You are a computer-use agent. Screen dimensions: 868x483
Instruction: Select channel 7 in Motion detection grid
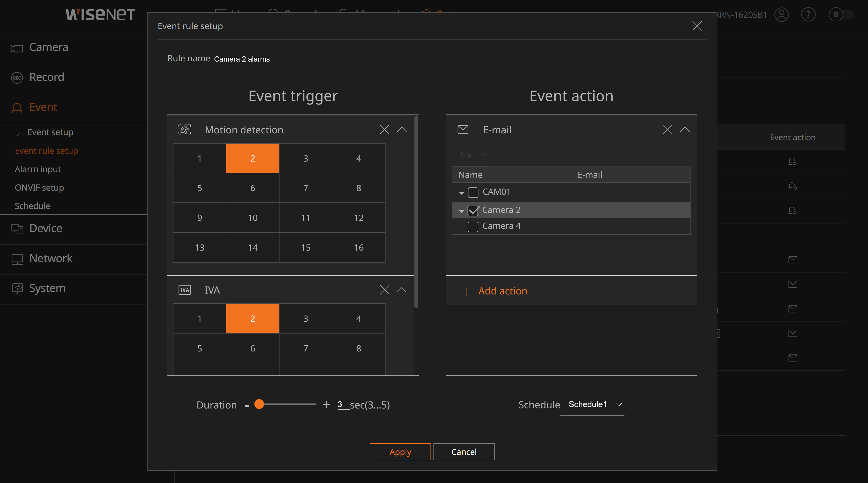(x=306, y=188)
